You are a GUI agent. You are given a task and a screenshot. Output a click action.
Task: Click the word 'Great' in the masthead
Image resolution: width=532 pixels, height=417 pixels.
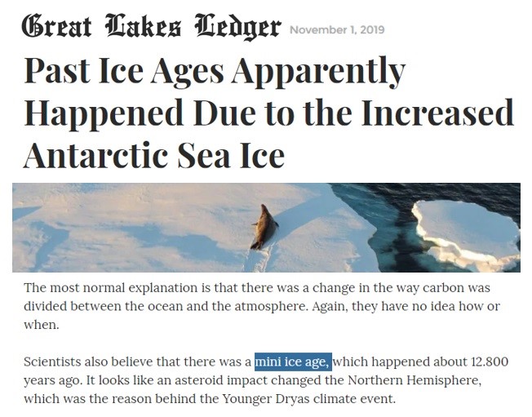pos(56,26)
